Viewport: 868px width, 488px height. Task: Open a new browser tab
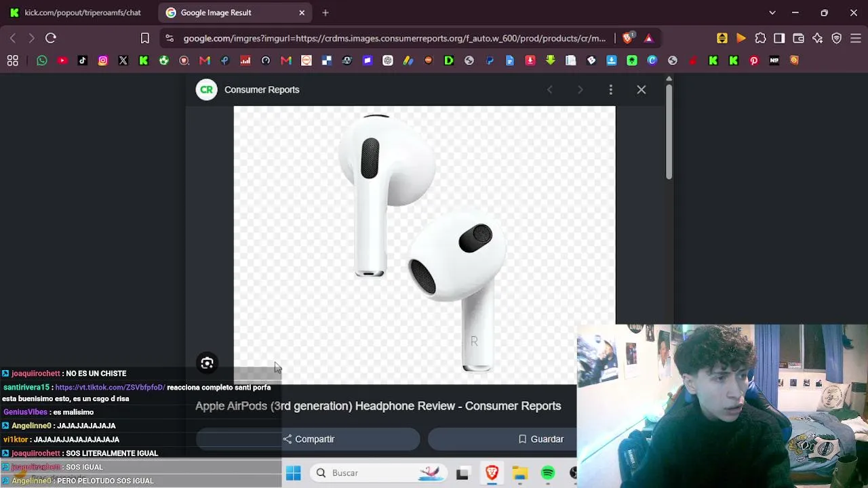point(325,12)
